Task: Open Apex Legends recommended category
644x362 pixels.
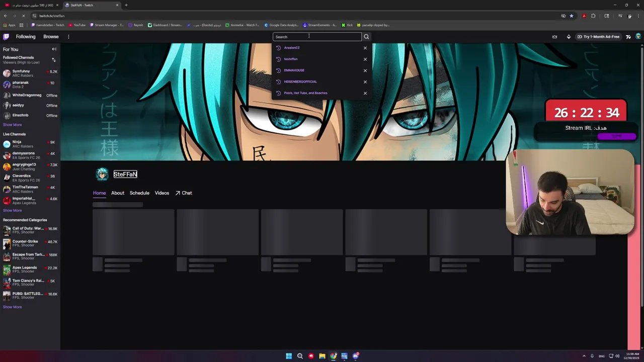Action: [30, 269]
